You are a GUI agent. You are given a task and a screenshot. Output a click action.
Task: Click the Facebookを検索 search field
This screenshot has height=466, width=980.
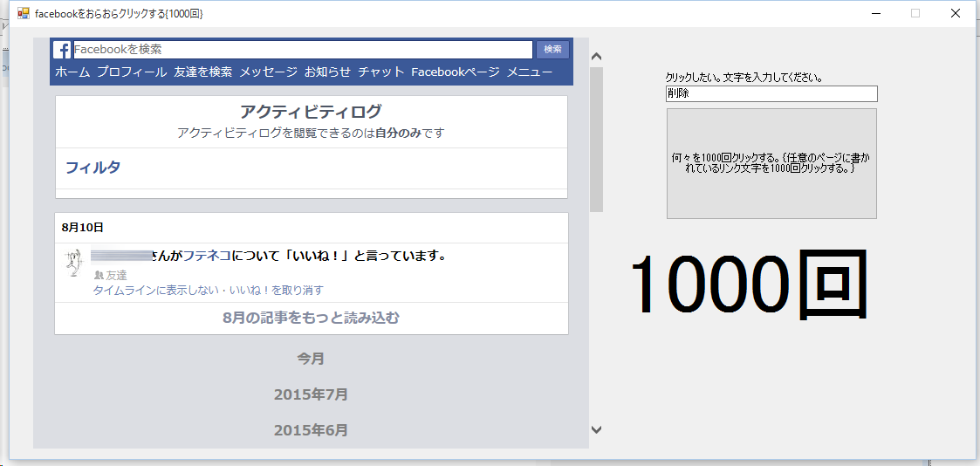click(303, 50)
